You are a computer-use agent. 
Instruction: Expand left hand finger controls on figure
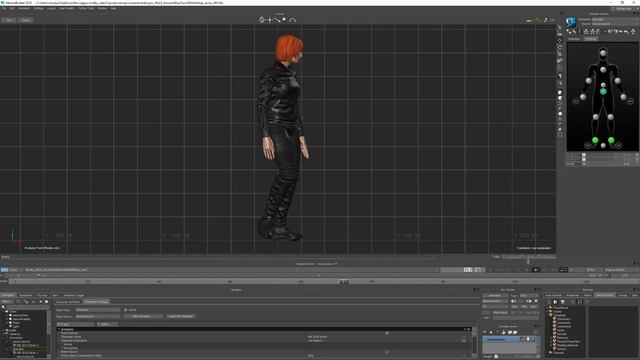coord(576,101)
